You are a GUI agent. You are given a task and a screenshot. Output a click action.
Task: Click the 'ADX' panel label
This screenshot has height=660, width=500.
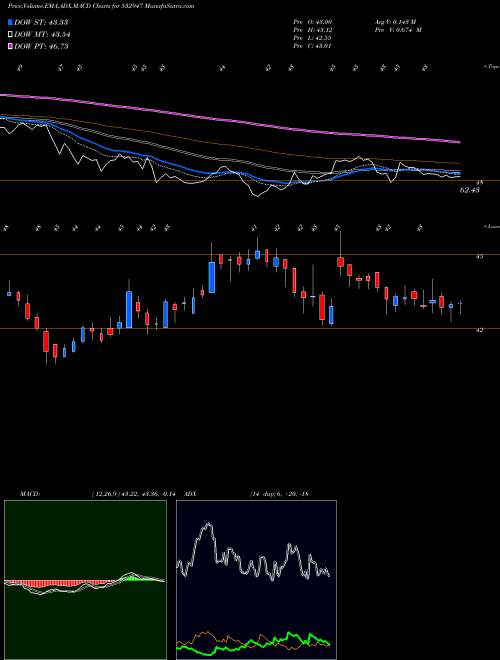point(190,494)
